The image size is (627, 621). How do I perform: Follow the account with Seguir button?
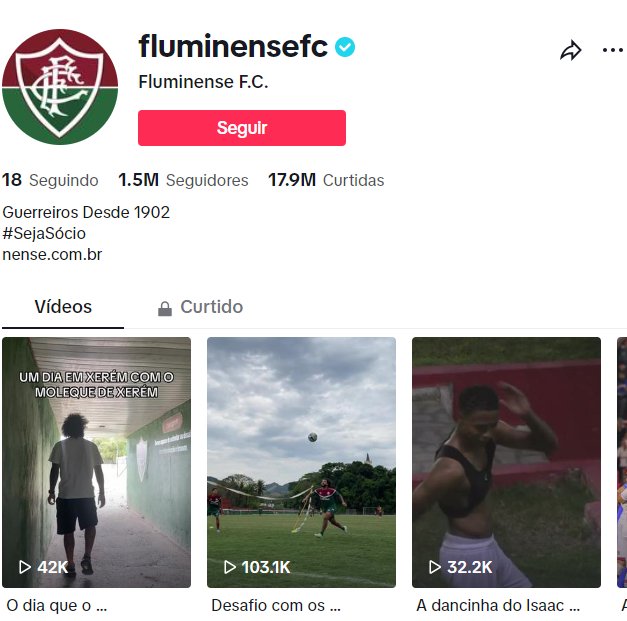point(242,128)
